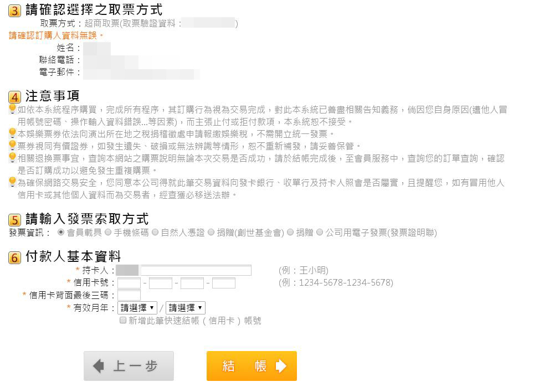Click the lightbulb icon beside 為確保網路交易安全
The image size is (549, 392).
[13, 182]
